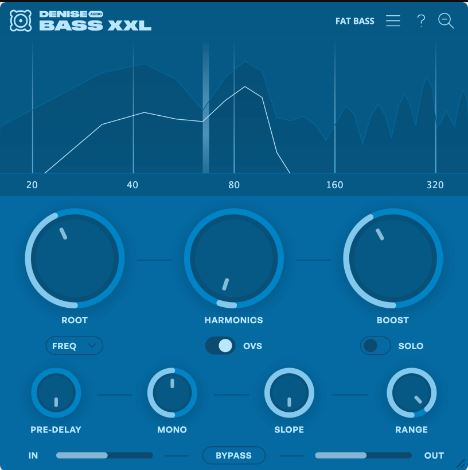The image size is (468, 470).
Task: Expand the FREQ dropdown
Action: pos(74,346)
